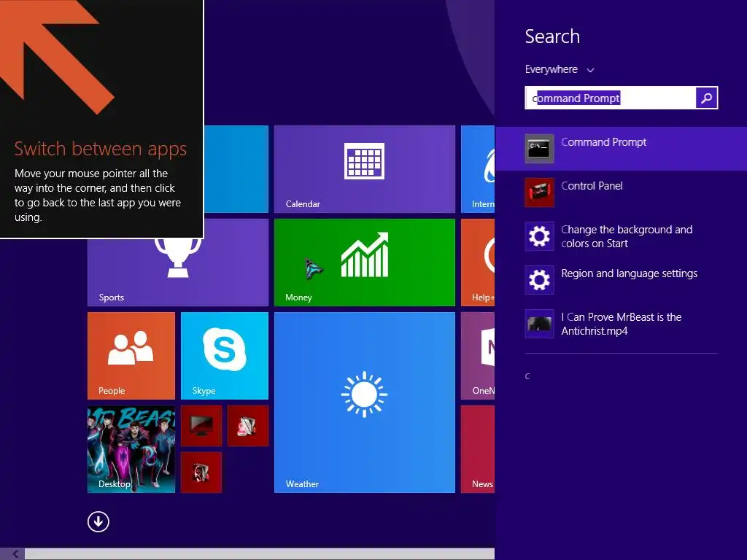Open the Desktop tile
The width and height of the screenshot is (747, 560).
(131, 449)
